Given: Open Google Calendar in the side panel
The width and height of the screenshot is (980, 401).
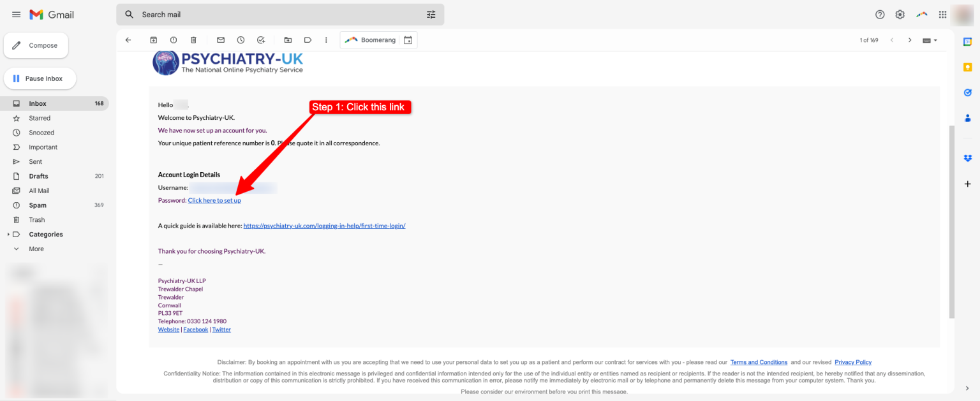Looking at the screenshot, I should [x=967, y=41].
